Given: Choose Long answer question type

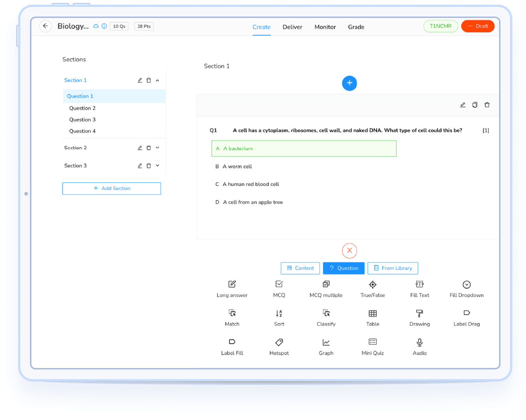Looking at the screenshot, I should pyautogui.click(x=232, y=289).
